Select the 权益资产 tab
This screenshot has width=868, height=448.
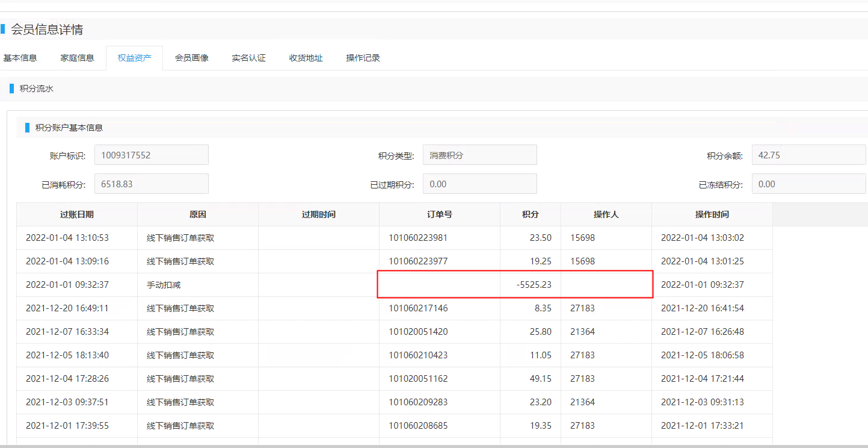coord(134,58)
